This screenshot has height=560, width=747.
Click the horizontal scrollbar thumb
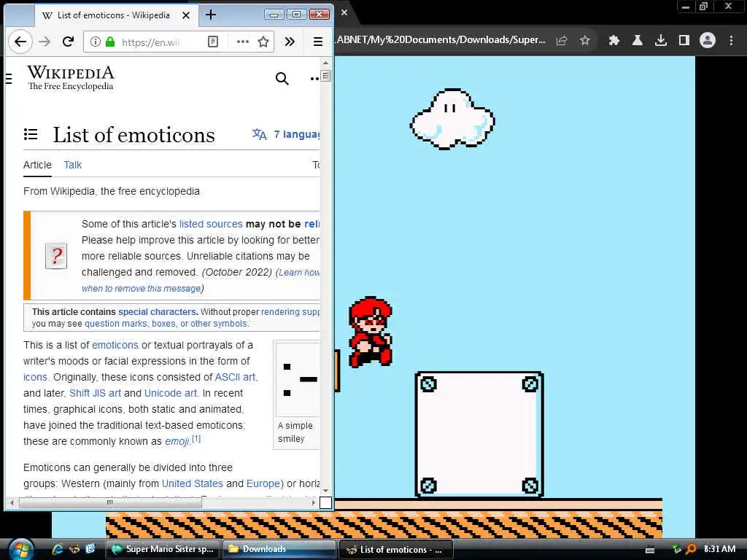pyautogui.click(x=110, y=503)
